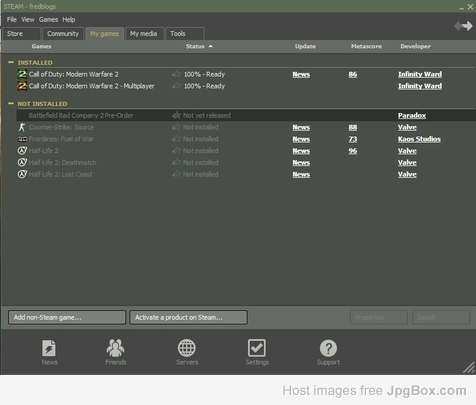
Task: Open the Kaos Studios developer link
Action: coord(419,139)
